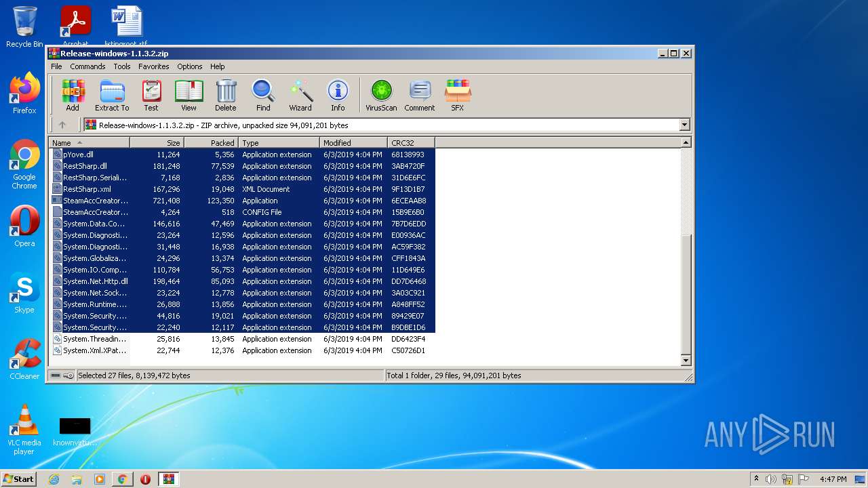
Task: Open Windows Media Player from taskbar
Action: (100, 479)
